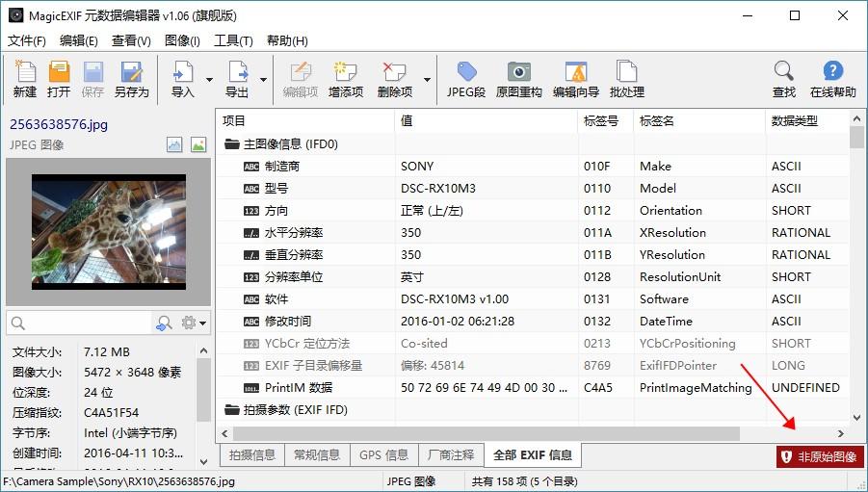Image resolution: width=868 pixels, height=492 pixels.
Task: Click the first thumbnail view icon beside JPEG 图像
Action: coord(174,145)
